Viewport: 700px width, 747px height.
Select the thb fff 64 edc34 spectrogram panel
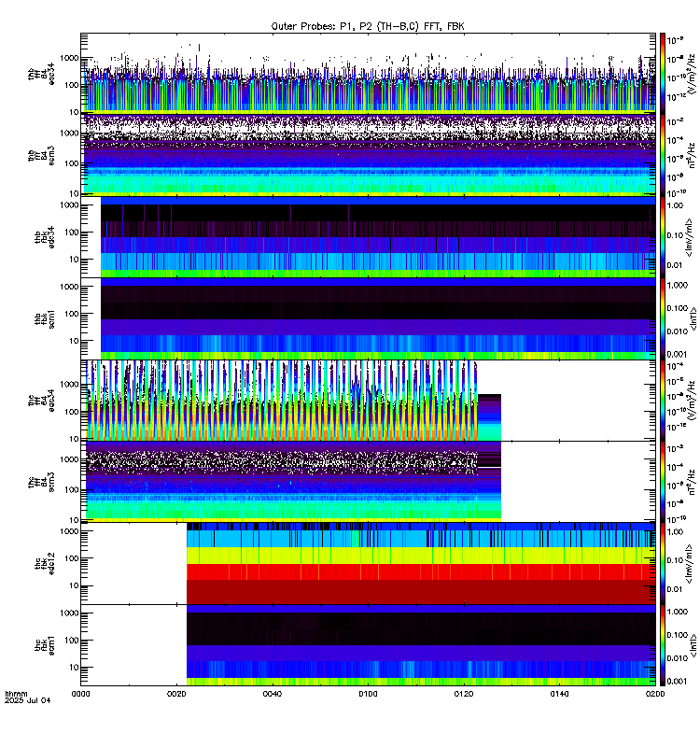click(368, 73)
